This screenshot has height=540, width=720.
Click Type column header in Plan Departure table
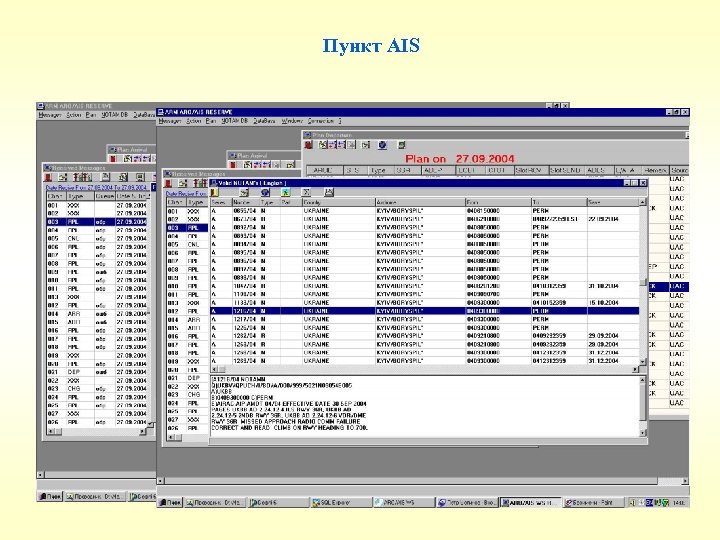(x=380, y=170)
